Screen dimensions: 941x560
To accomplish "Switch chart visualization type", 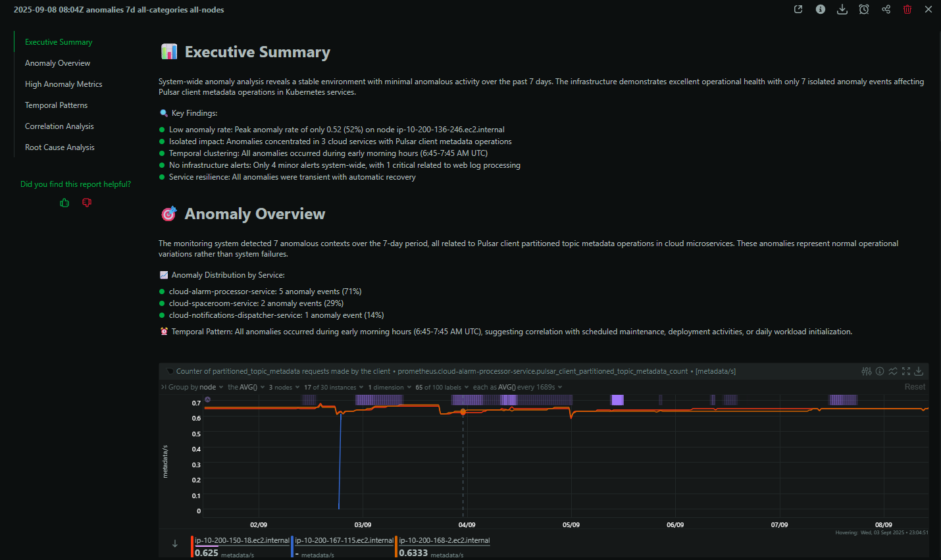I will pos(893,371).
